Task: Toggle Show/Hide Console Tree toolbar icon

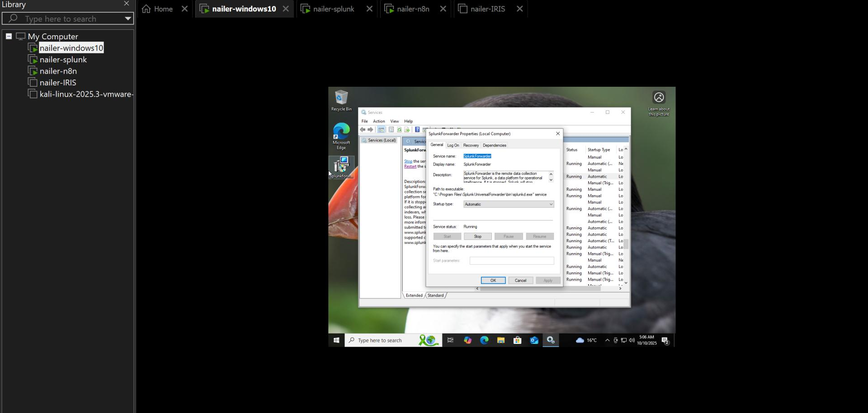Action: (x=381, y=130)
